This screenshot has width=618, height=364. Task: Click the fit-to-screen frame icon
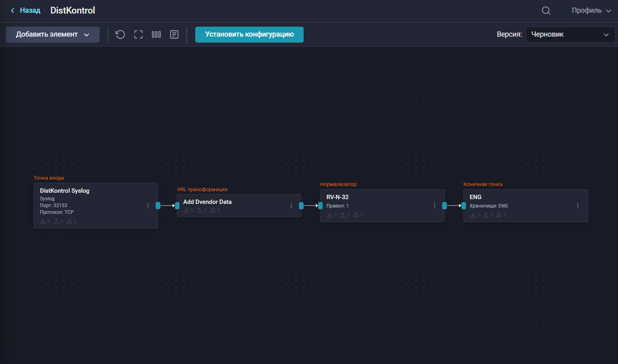pyautogui.click(x=138, y=35)
